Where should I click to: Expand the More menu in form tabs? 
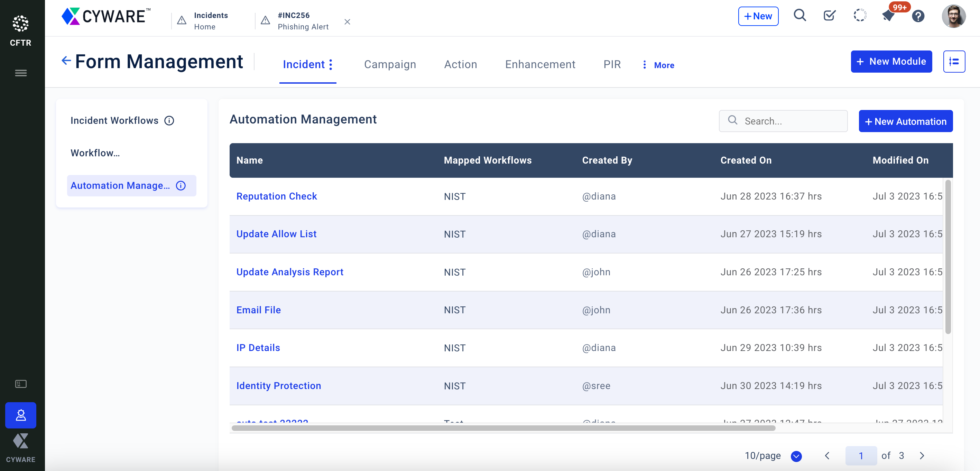point(656,64)
